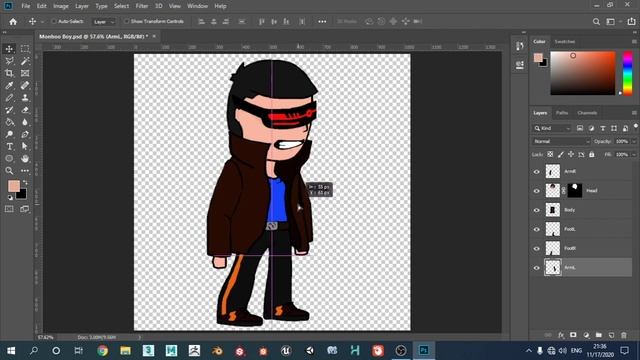Select the Paint Bucket tool
The image size is (640, 360).
[x=9, y=122]
